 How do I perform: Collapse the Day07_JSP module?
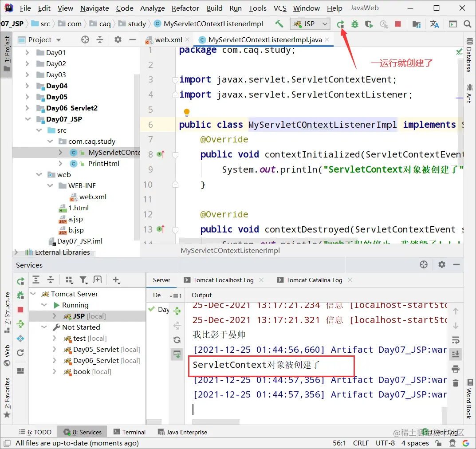pos(28,119)
